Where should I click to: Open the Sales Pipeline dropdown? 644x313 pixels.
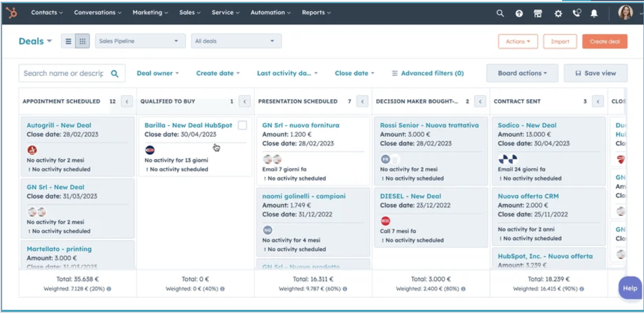point(140,41)
